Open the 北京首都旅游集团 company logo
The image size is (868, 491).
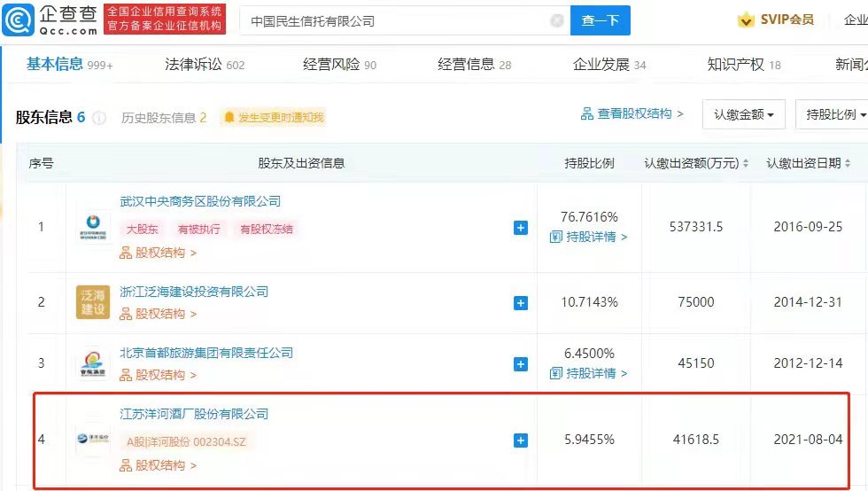point(93,363)
